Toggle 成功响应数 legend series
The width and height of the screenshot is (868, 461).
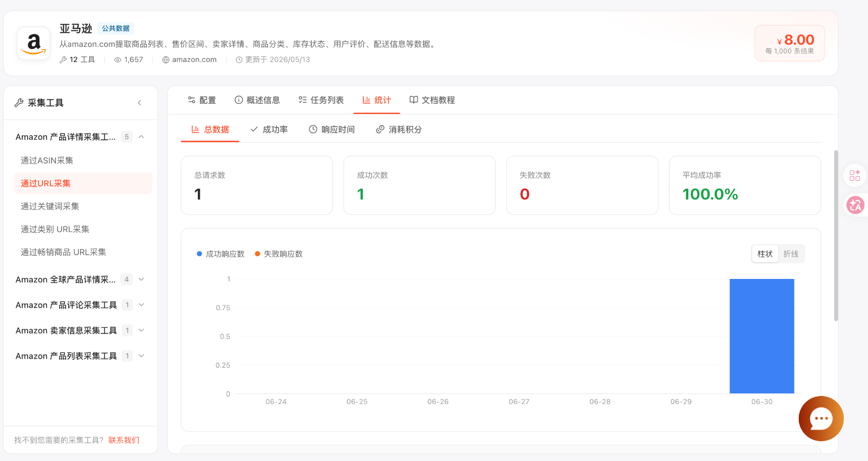[x=221, y=254]
